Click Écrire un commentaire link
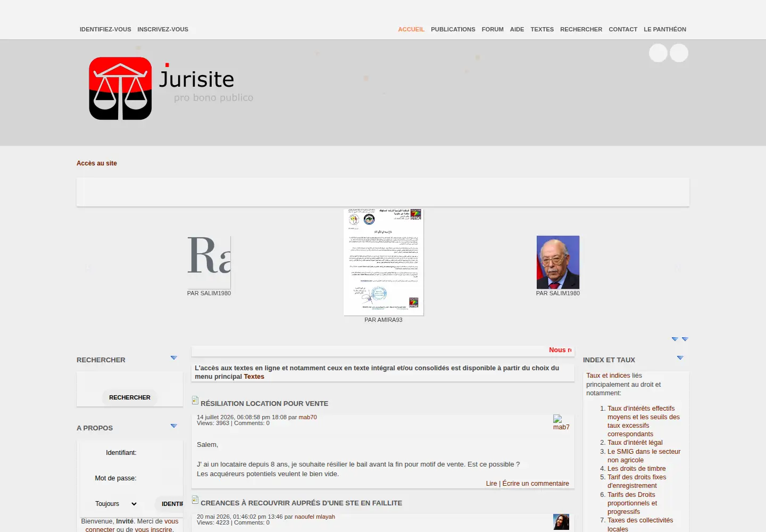This screenshot has height=532, width=766. tap(536, 484)
